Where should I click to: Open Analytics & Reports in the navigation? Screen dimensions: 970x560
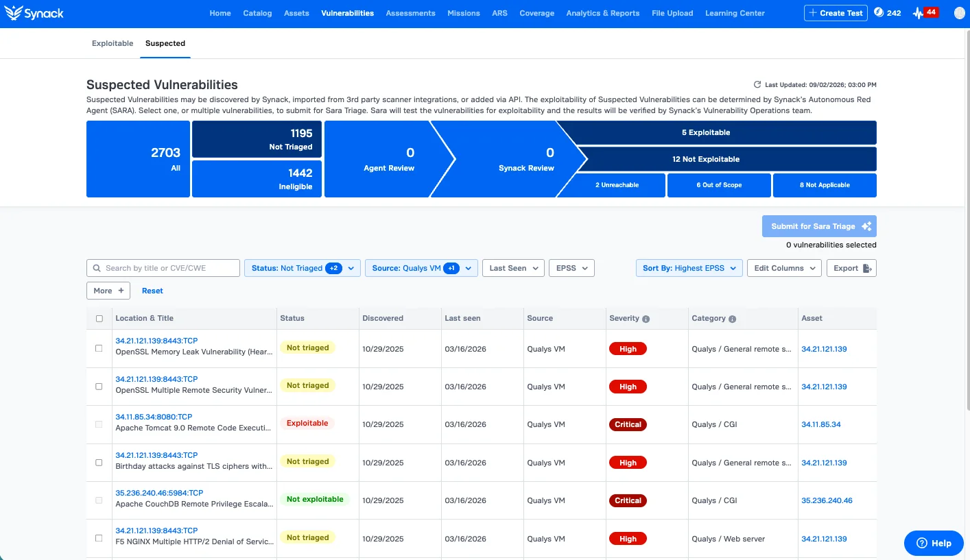(x=603, y=13)
